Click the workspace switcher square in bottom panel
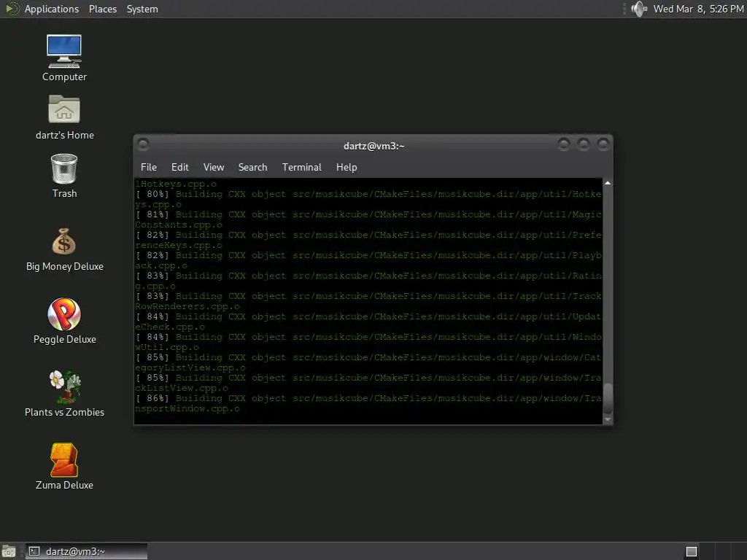Image resolution: width=747 pixels, height=560 pixels. click(692, 551)
